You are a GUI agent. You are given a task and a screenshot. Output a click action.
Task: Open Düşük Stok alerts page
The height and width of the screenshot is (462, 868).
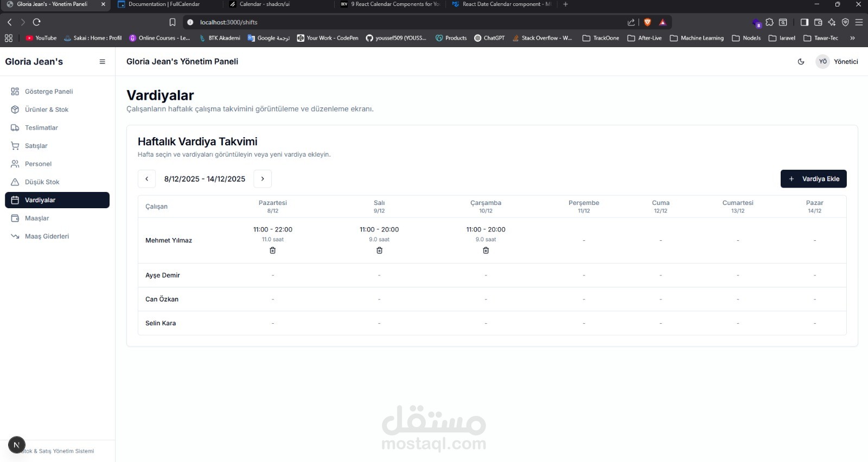pos(57,182)
